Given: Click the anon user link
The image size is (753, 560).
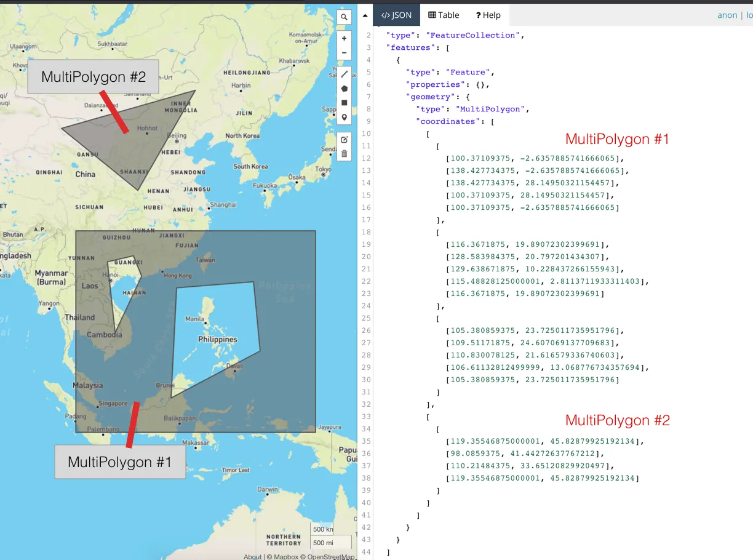Looking at the screenshot, I should click(x=727, y=15).
